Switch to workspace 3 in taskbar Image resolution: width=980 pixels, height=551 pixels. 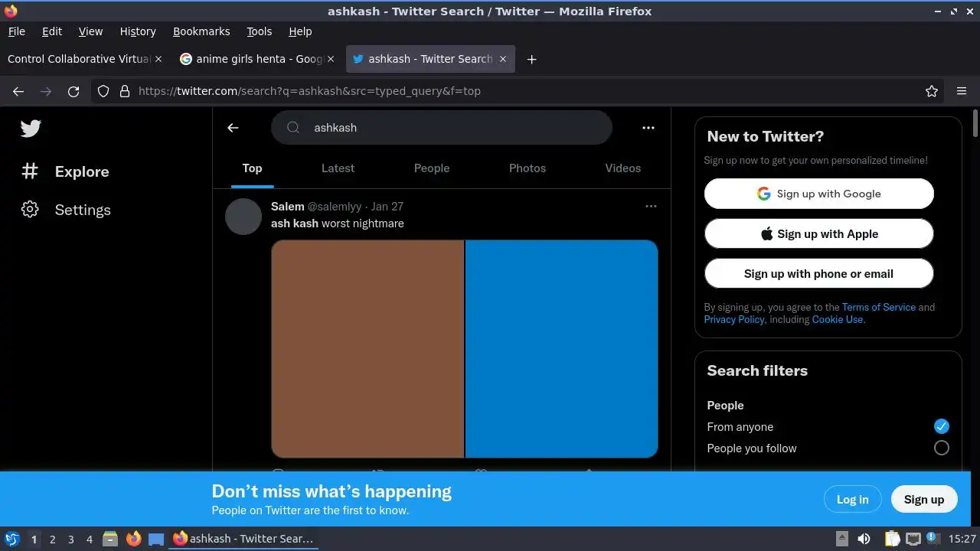[70, 540]
